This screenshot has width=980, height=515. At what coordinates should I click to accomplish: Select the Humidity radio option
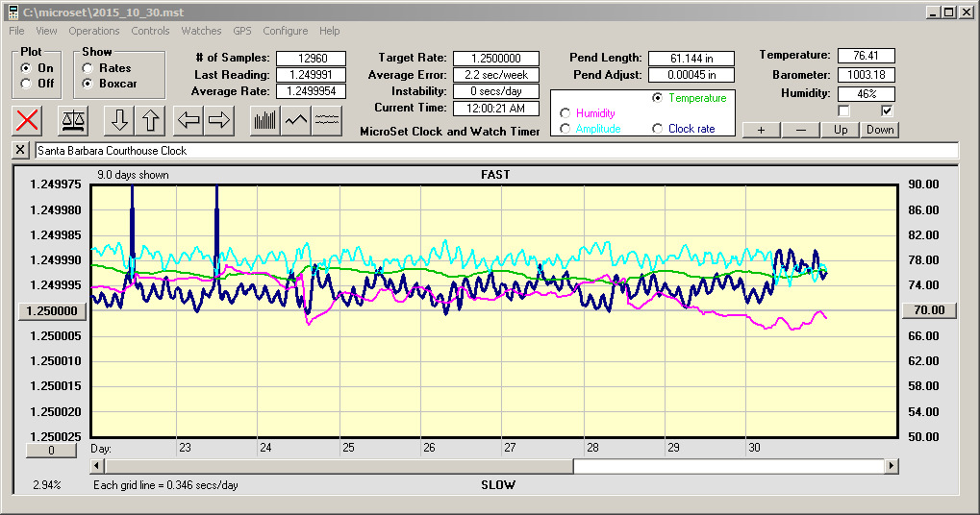pos(565,113)
